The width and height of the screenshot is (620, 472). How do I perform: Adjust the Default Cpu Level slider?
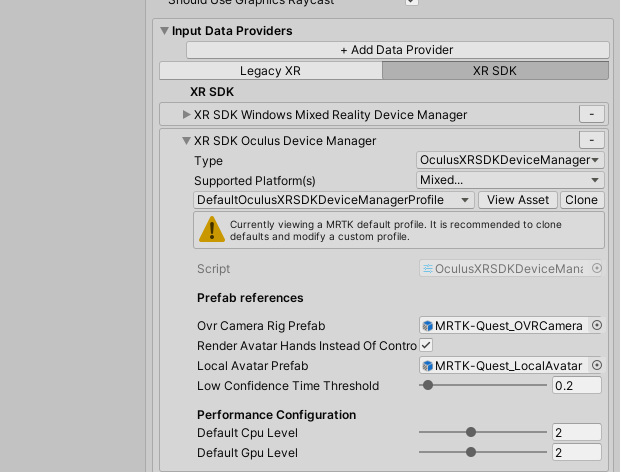click(x=471, y=432)
